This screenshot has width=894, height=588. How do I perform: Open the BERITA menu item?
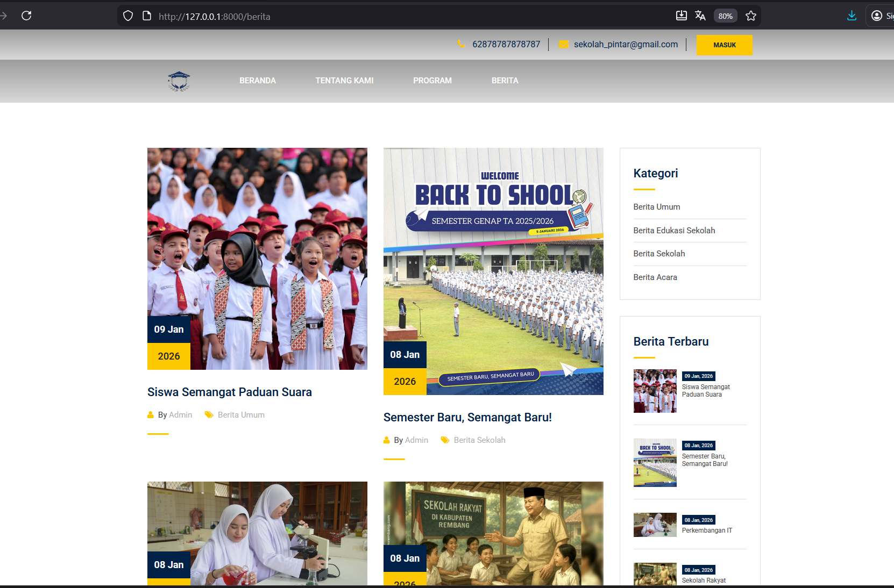(x=505, y=81)
